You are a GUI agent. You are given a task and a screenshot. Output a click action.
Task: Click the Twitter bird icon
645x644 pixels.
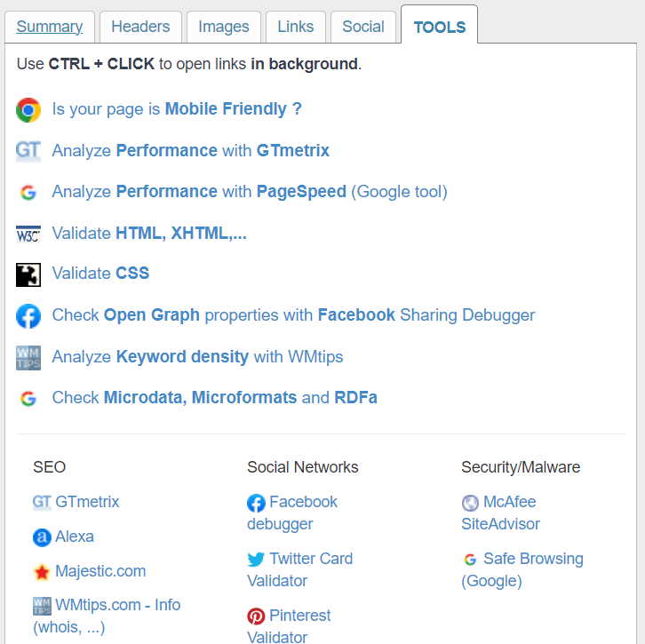pyautogui.click(x=256, y=560)
